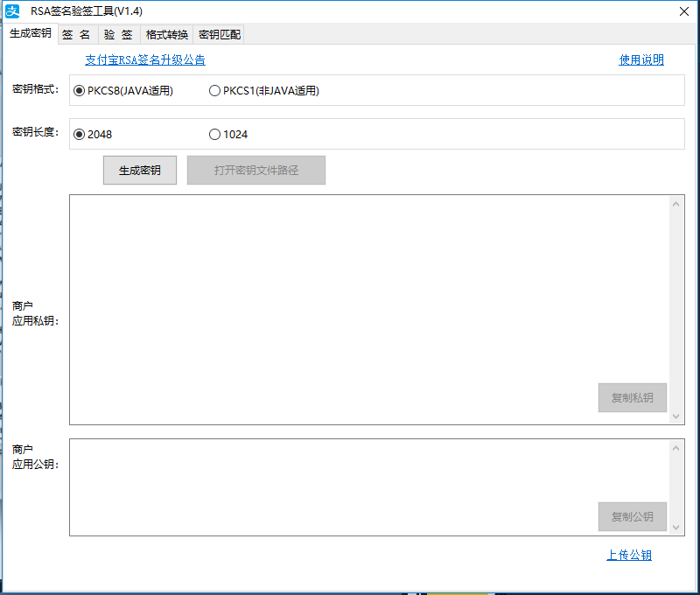Screen dimensions: 700x595
Task: Open the 使用说明 link
Action: (x=641, y=60)
